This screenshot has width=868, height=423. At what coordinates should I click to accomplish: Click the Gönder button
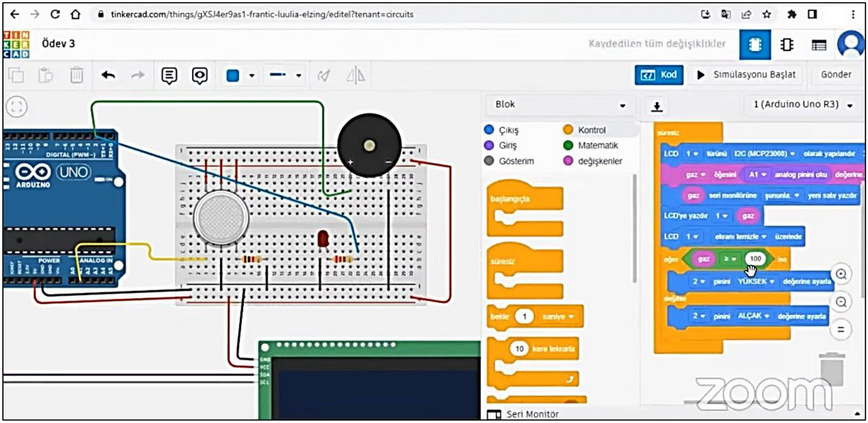click(836, 75)
